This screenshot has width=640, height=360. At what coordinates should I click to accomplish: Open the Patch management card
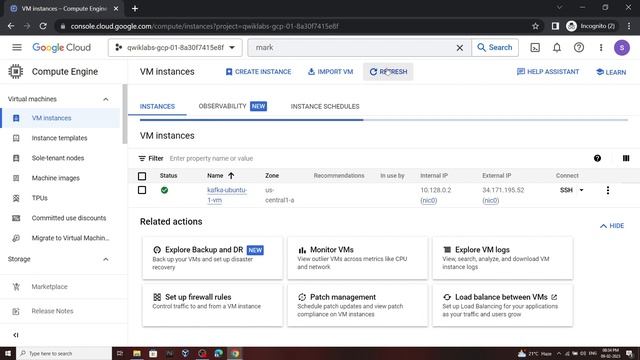tap(358, 305)
